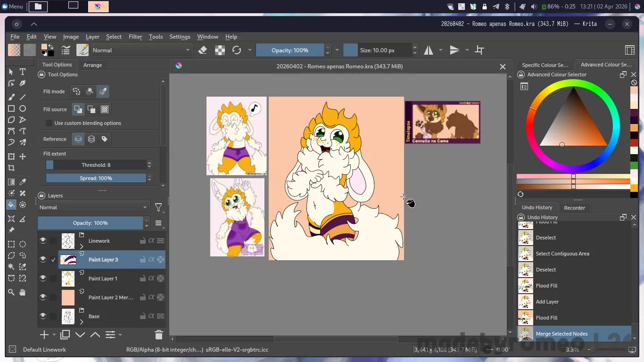This screenshot has height=362, width=644.
Task: Hide the Linework layer
Action: click(x=43, y=241)
